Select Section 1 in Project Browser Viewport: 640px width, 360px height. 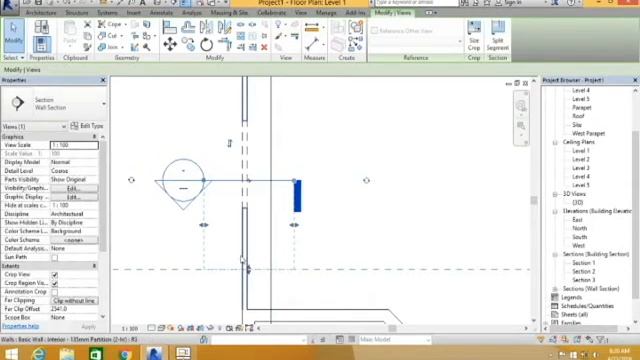[x=583, y=263]
